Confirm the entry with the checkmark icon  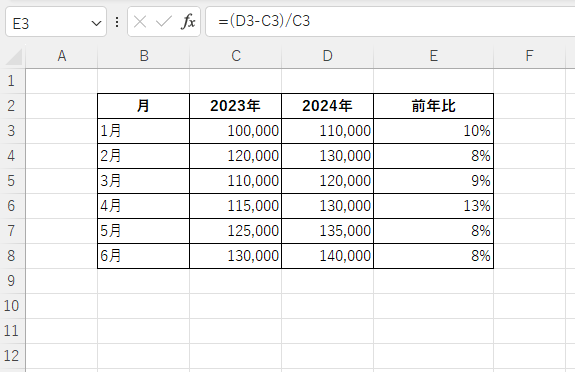click(164, 22)
